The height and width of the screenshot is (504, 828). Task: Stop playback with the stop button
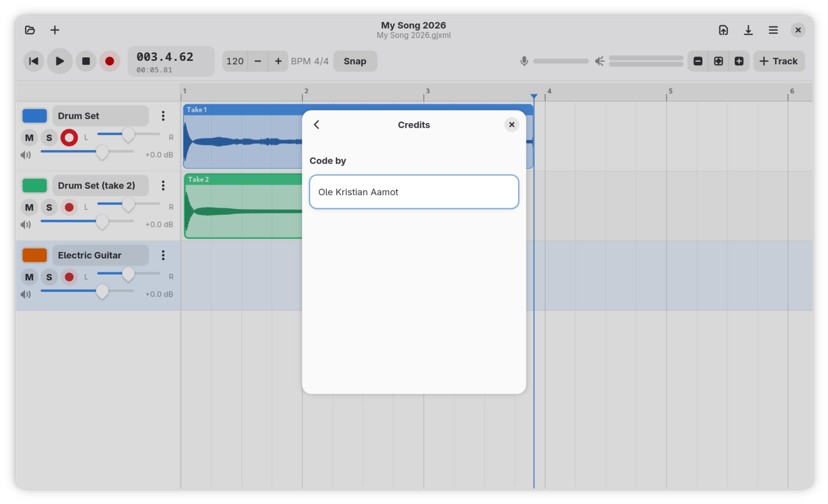tap(86, 61)
